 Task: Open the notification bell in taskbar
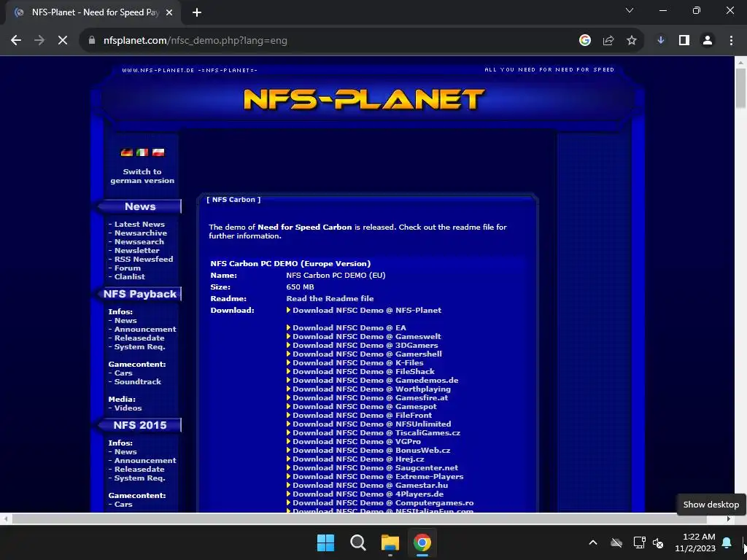tap(727, 542)
